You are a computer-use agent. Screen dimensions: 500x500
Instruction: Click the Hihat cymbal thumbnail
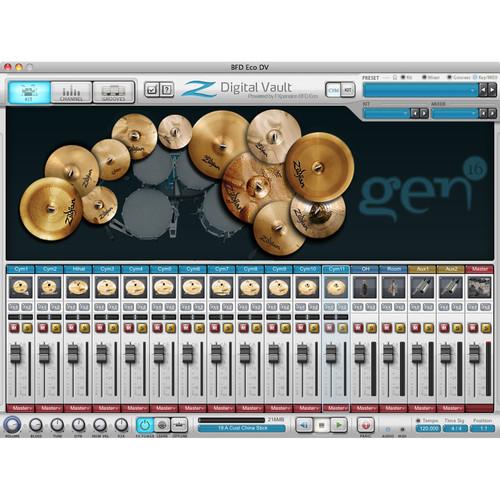click(78, 287)
